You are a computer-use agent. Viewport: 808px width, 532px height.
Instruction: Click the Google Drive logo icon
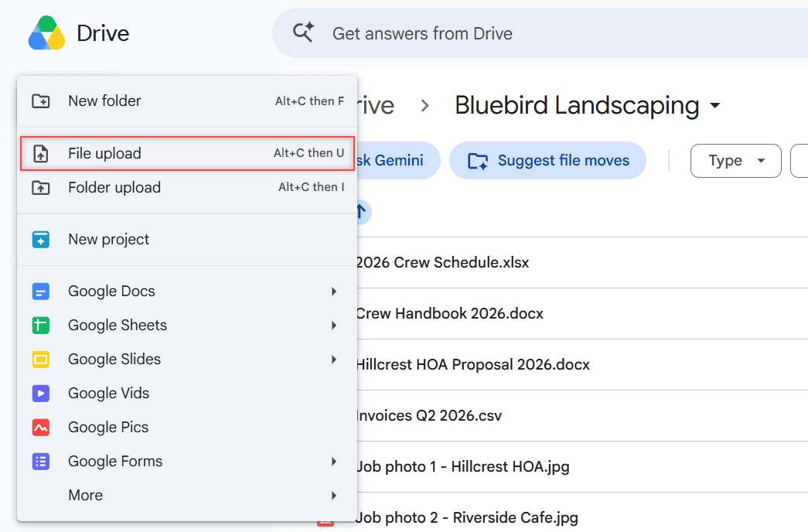(46, 33)
